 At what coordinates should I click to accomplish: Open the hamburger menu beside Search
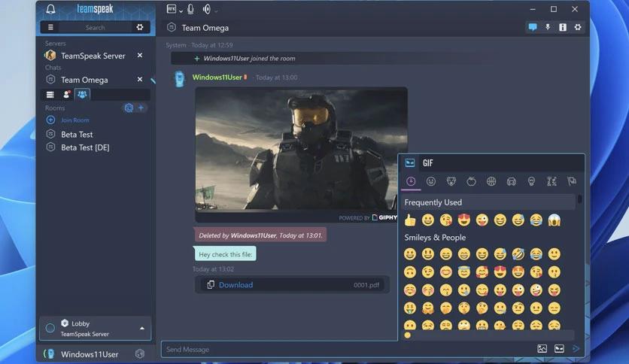coord(50,27)
